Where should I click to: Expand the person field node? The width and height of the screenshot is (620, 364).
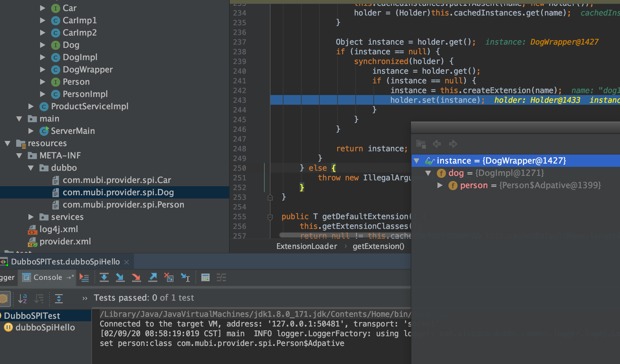(440, 185)
